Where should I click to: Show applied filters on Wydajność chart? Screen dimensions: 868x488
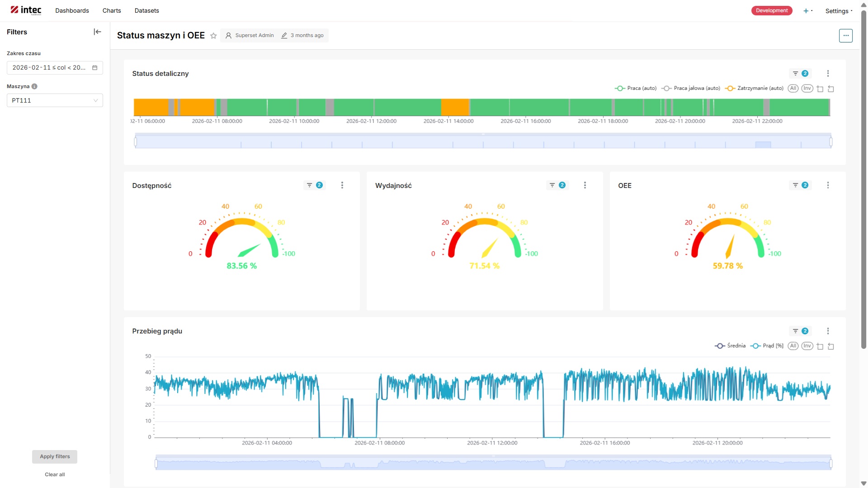[557, 185]
